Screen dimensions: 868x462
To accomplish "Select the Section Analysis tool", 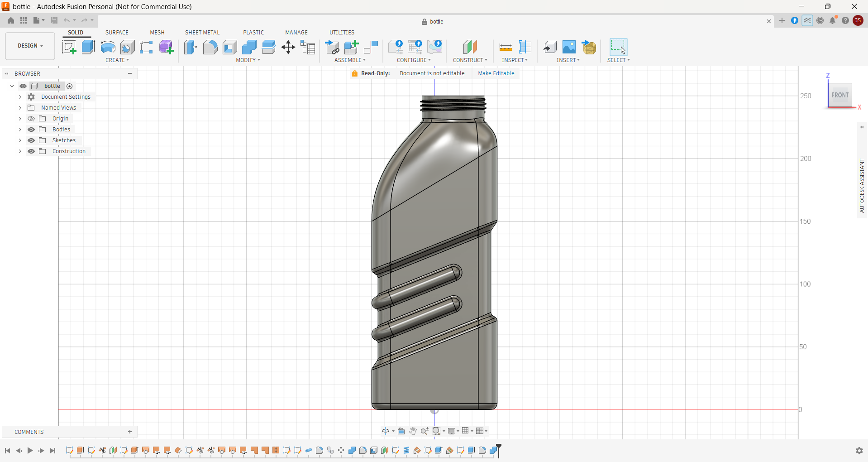I will (x=525, y=47).
